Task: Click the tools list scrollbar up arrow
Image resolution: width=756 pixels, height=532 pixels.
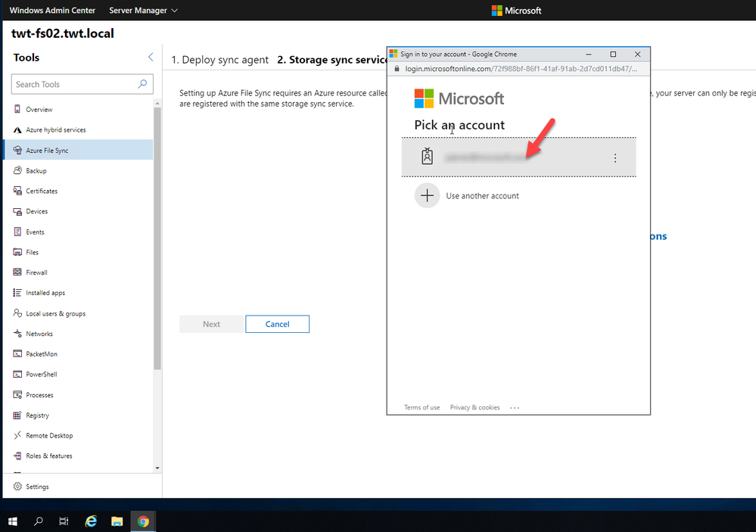Action: 157,103
